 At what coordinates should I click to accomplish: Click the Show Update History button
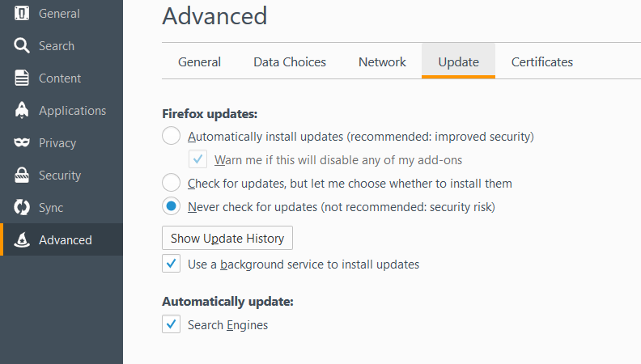pos(227,238)
